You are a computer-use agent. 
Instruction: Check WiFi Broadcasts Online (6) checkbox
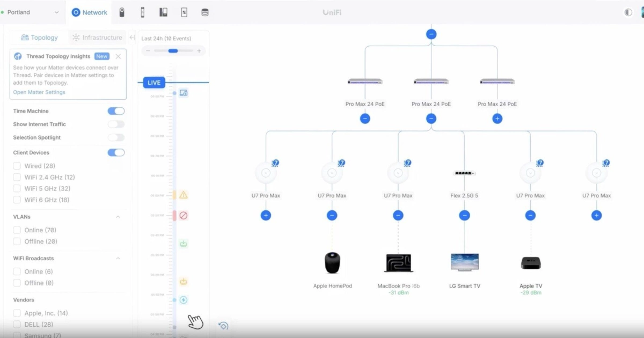(17, 271)
